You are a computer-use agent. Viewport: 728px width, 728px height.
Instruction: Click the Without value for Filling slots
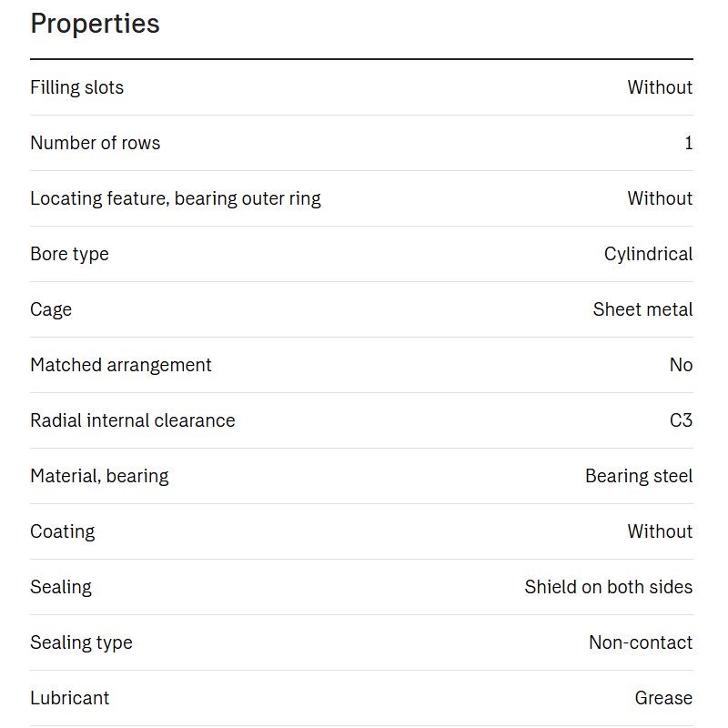point(660,87)
